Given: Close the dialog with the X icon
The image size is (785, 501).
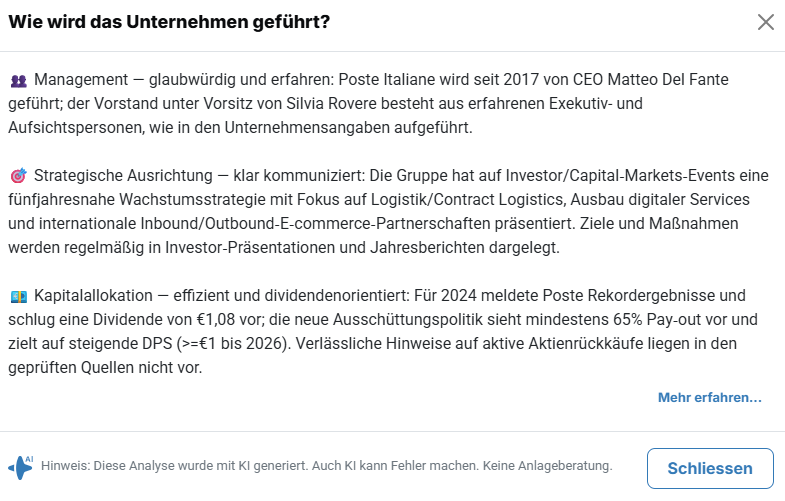Looking at the screenshot, I should pyautogui.click(x=766, y=22).
